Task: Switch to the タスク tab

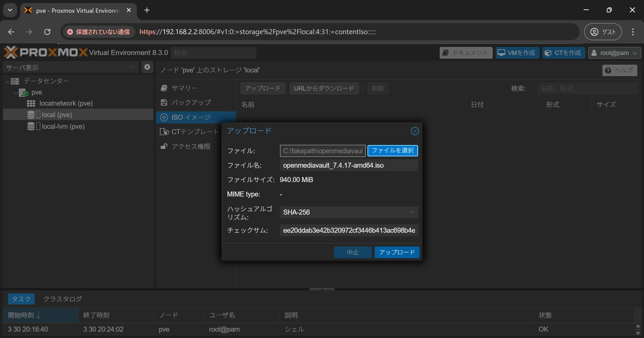Action: [x=21, y=299]
